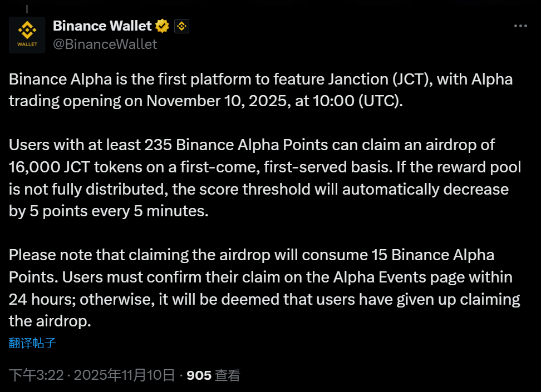Image resolution: width=541 pixels, height=392 pixels.
Task: Open the Binance Wallet profile avatar
Action: (27, 35)
